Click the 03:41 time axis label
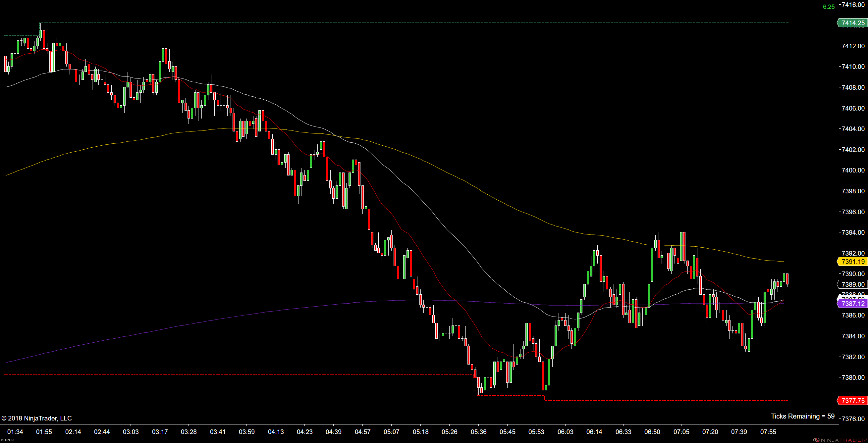 coord(218,432)
